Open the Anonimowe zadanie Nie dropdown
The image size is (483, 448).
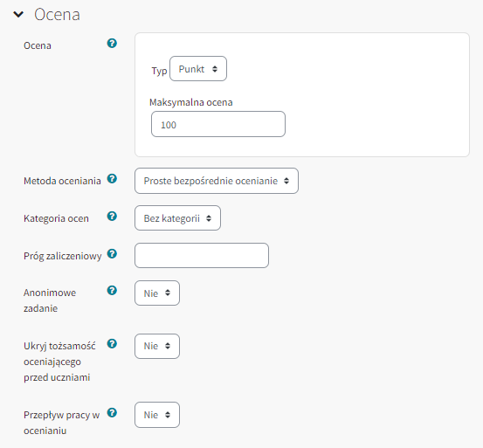click(x=157, y=293)
